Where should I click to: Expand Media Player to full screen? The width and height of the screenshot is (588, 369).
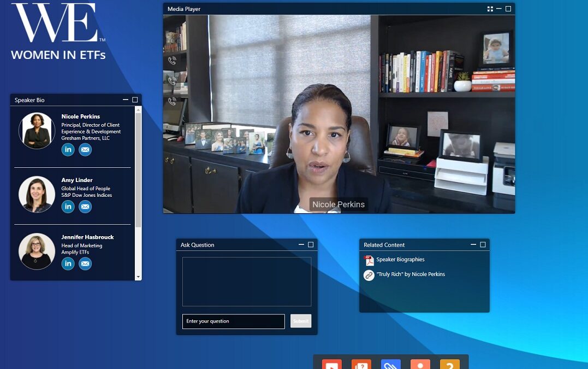click(x=490, y=9)
